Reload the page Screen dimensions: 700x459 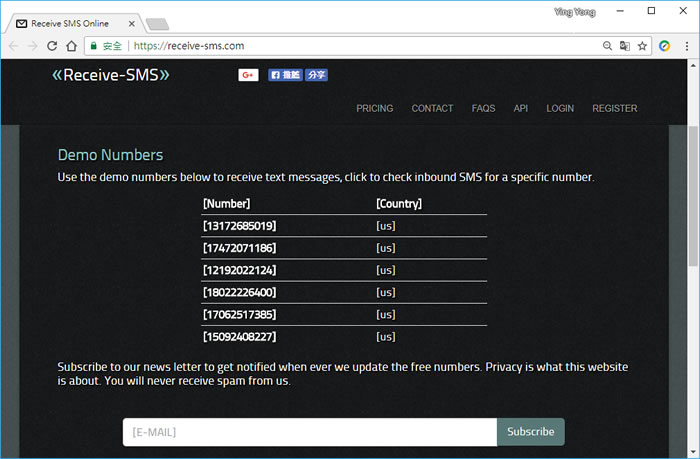point(52,46)
